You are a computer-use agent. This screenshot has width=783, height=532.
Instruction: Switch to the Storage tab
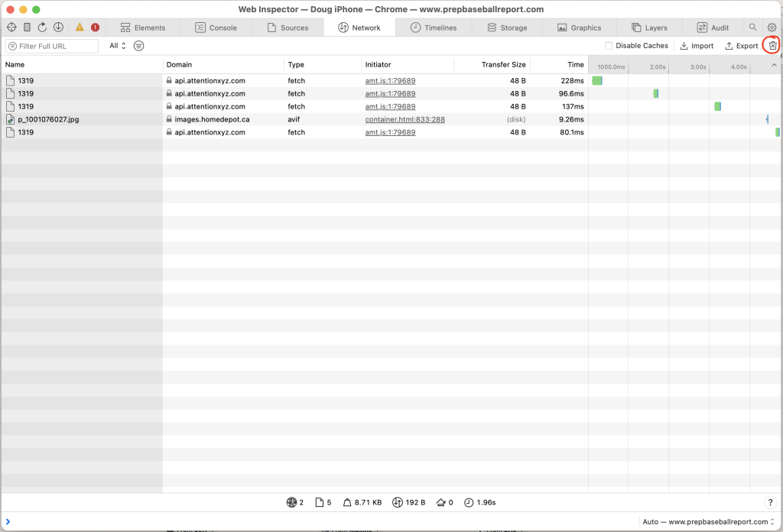tap(507, 28)
